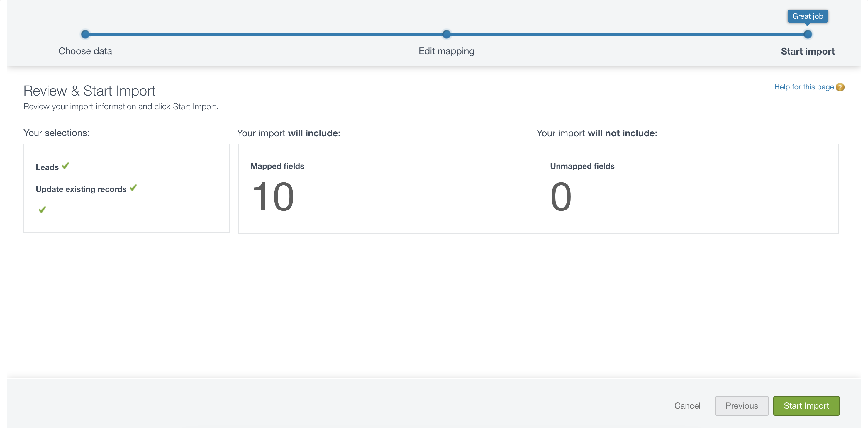
Task: Go to the Choose data step label
Action: tap(85, 51)
